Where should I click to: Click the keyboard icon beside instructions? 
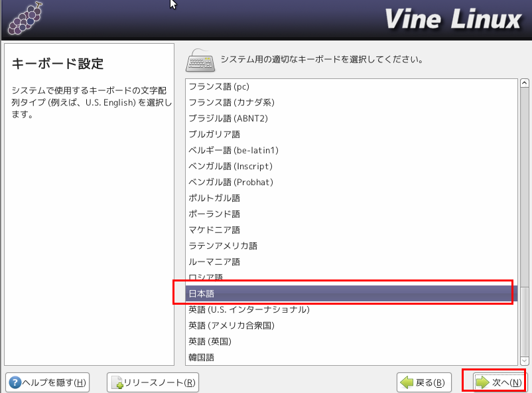(x=200, y=61)
